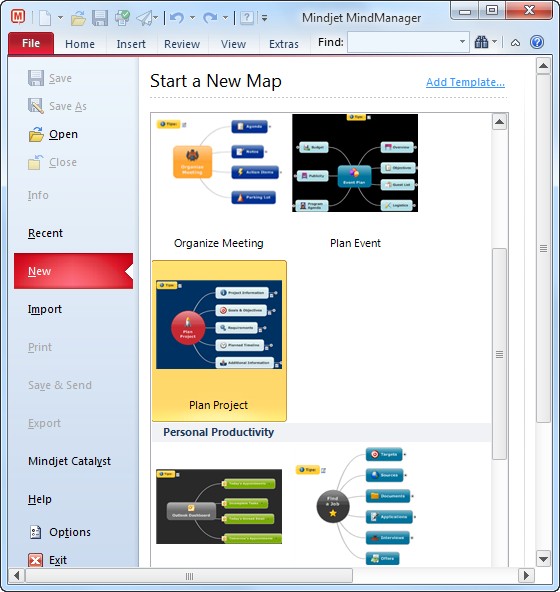560x592 pixels.
Task: Click the Redo arrow icon
Action: click(210, 18)
